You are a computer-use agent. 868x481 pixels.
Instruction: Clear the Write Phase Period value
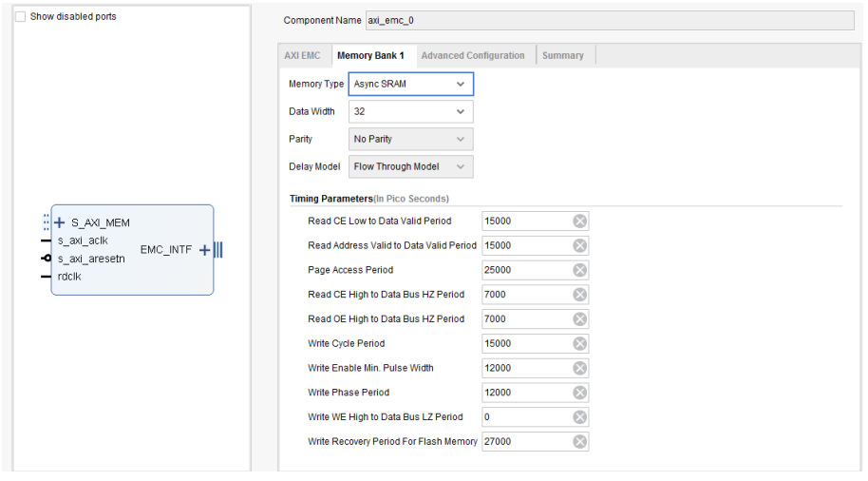pos(579,393)
